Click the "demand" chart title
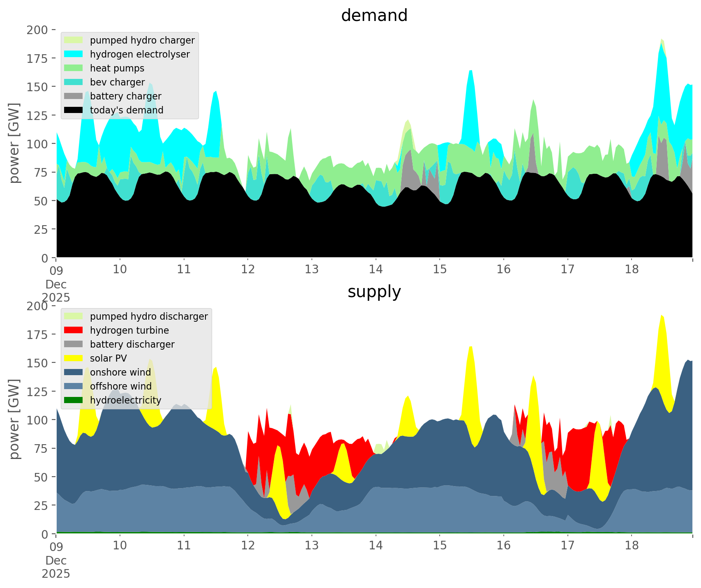 [374, 16]
